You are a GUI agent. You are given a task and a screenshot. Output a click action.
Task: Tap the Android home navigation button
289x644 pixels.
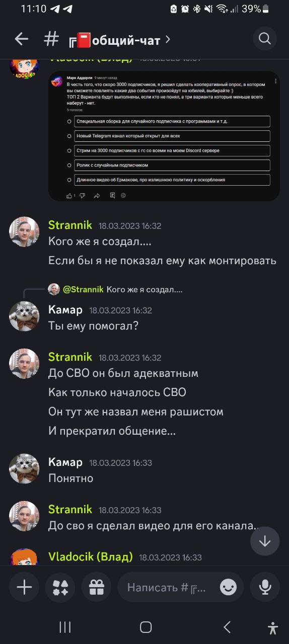point(146,627)
